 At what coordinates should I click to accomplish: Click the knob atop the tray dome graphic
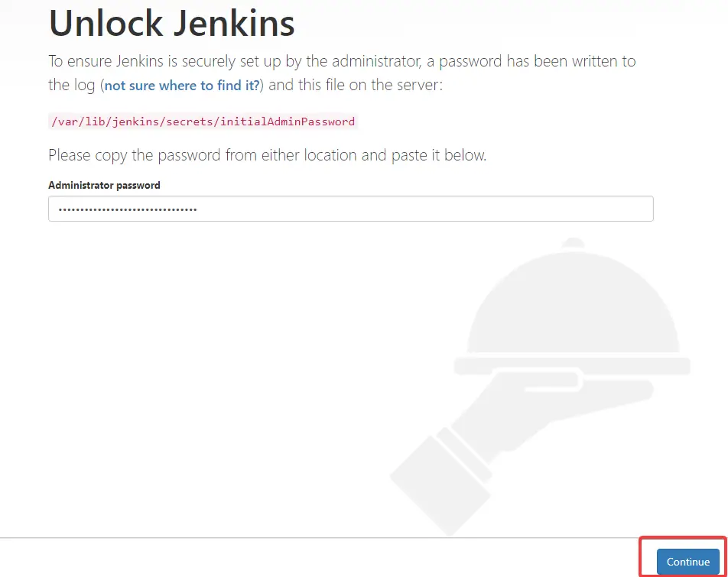pos(572,243)
